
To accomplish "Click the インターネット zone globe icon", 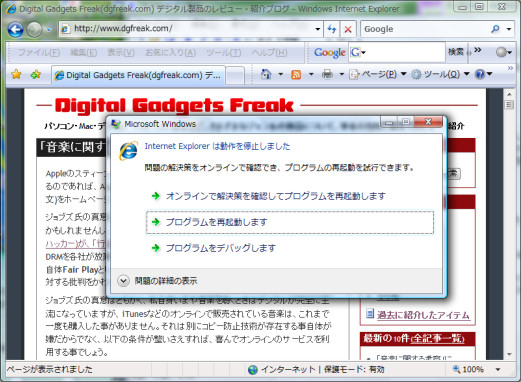I will [253, 369].
